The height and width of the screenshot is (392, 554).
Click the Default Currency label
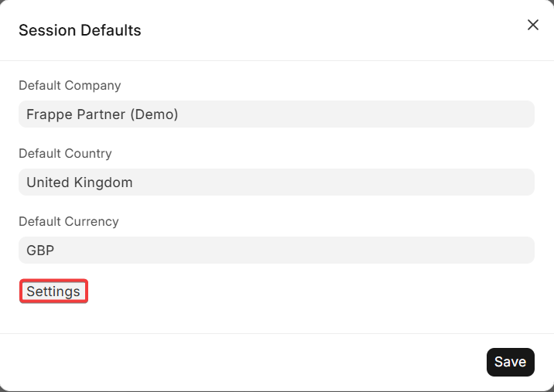point(69,221)
